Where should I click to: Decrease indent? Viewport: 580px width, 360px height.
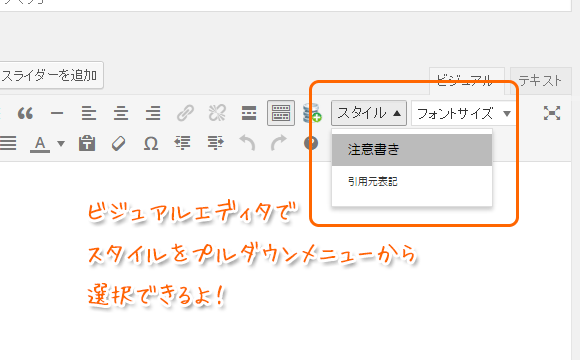coord(183,143)
